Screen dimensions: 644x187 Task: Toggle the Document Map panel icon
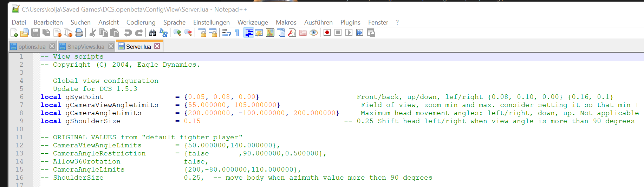(270, 33)
